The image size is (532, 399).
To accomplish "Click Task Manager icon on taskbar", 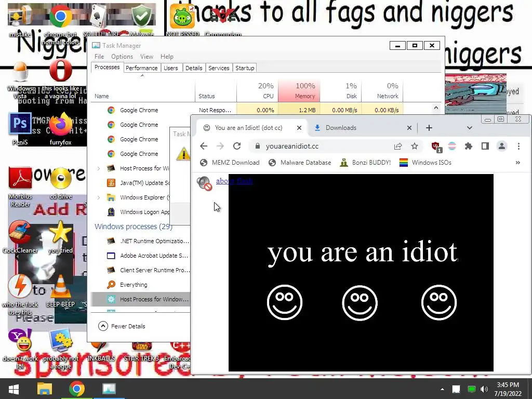I will [x=109, y=389].
